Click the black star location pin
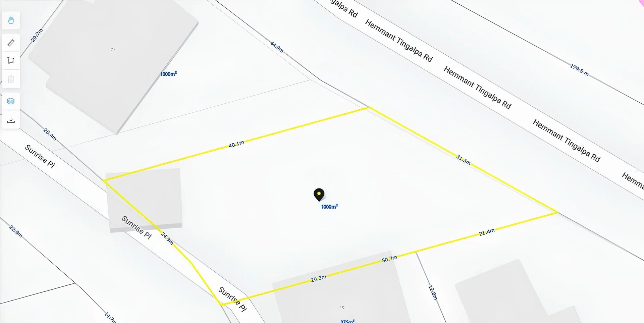Screen dimensions: 644x323 click(x=319, y=195)
